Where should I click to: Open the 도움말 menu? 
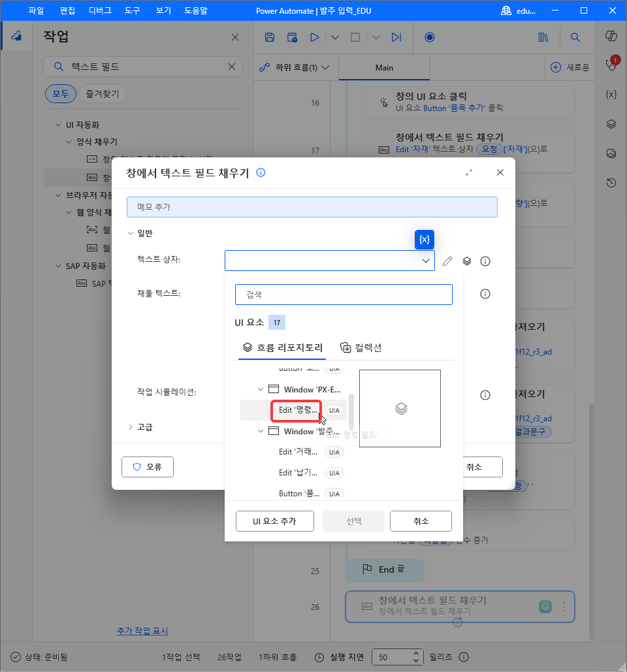(x=195, y=10)
